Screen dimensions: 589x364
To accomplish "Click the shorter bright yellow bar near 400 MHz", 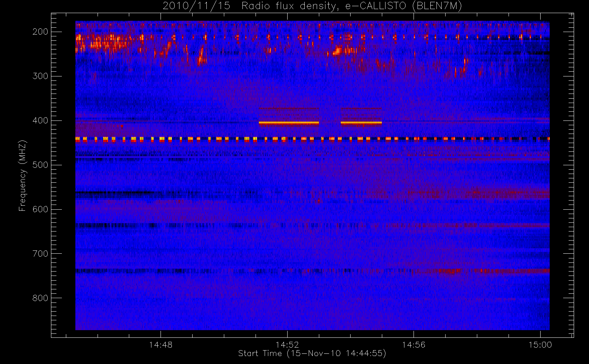I will coord(361,123).
